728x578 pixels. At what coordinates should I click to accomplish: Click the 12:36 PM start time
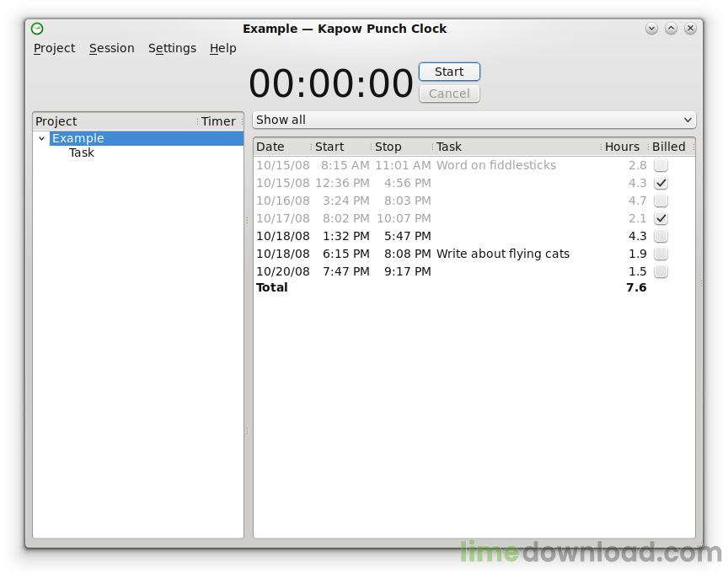tap(342, 183)
